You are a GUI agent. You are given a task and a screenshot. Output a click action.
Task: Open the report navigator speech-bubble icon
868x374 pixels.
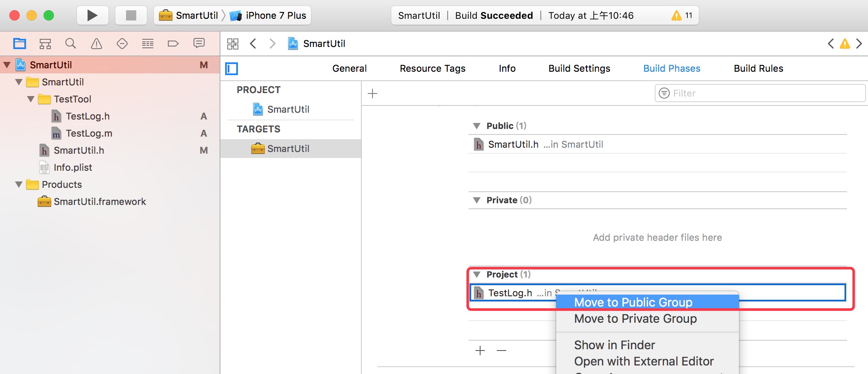[199, 43]
